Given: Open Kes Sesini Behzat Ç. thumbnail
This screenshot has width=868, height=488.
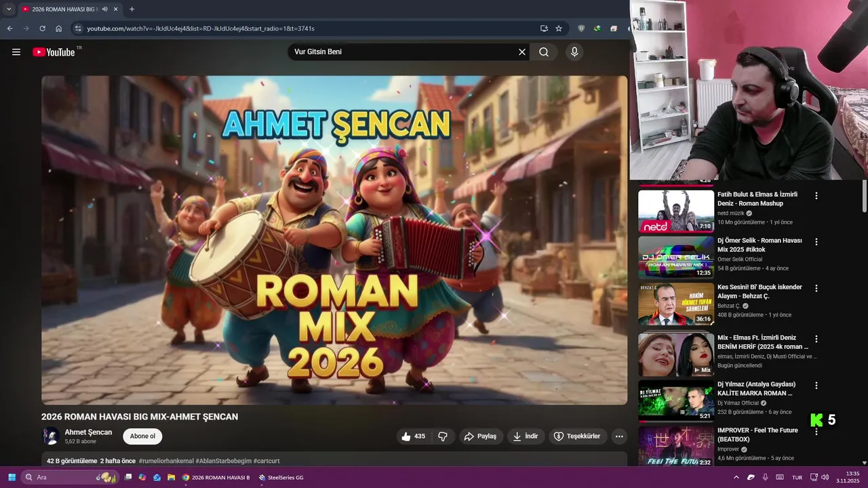Looking at the screenshot, I should click(676, 304).
